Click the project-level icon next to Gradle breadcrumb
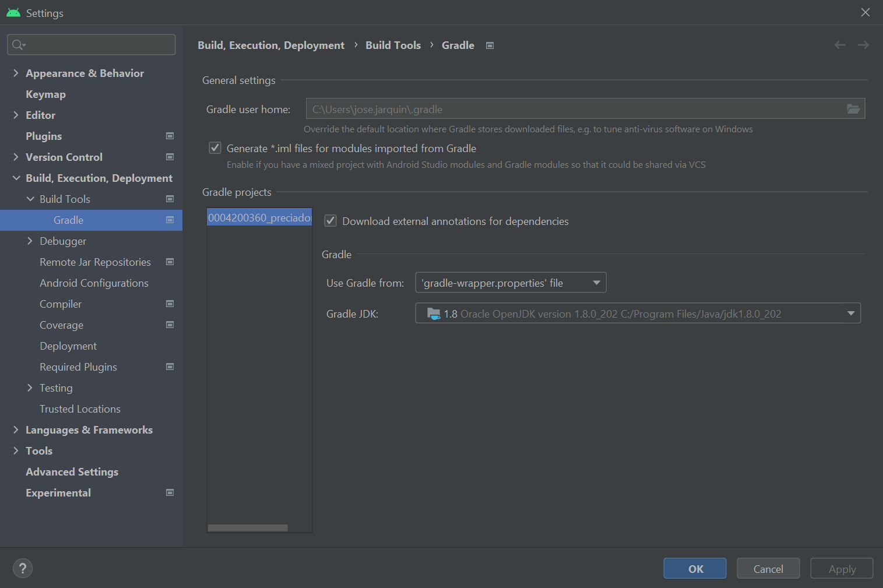 490,45
